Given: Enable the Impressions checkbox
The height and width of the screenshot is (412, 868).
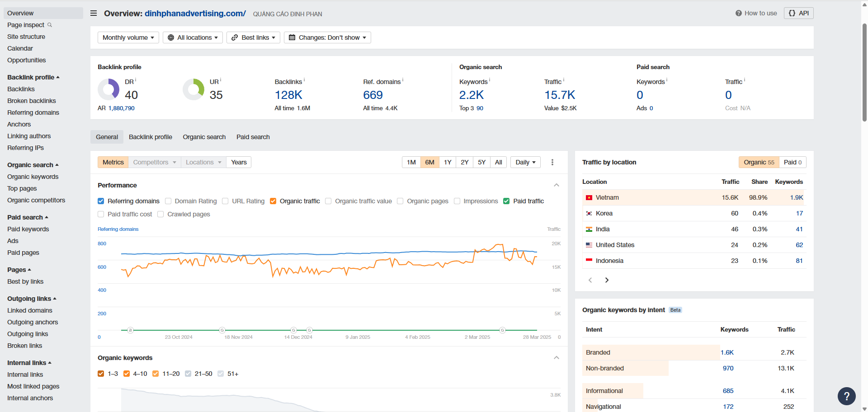Looking at the screenshot, I should click(x=457, y=201).
